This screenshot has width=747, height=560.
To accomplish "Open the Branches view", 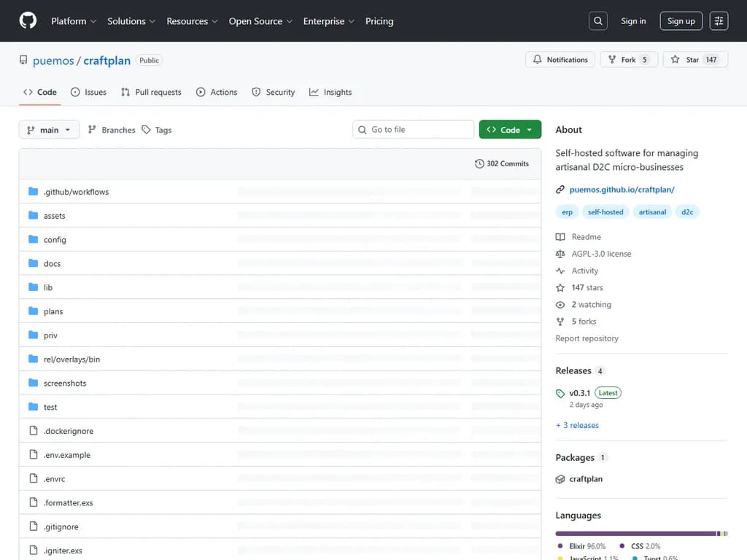I will pos(111,129).
